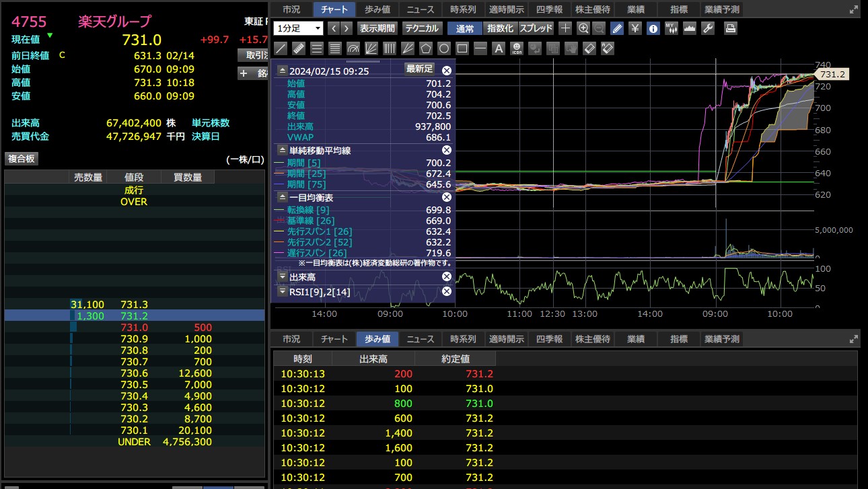The height and width of the screenshot is (489, 868).
Task: Zoom in on the chart
Action: [x=583, y=28]
